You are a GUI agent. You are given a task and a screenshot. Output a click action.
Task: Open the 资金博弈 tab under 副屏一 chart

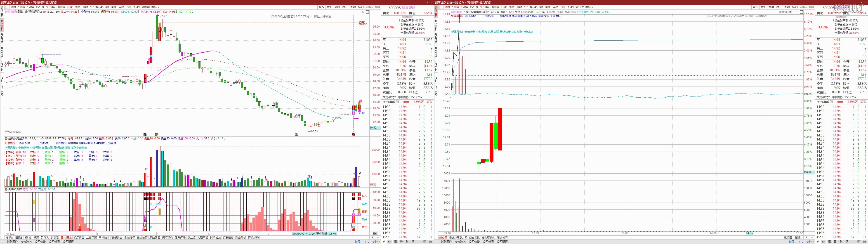(x=502, y=238)
